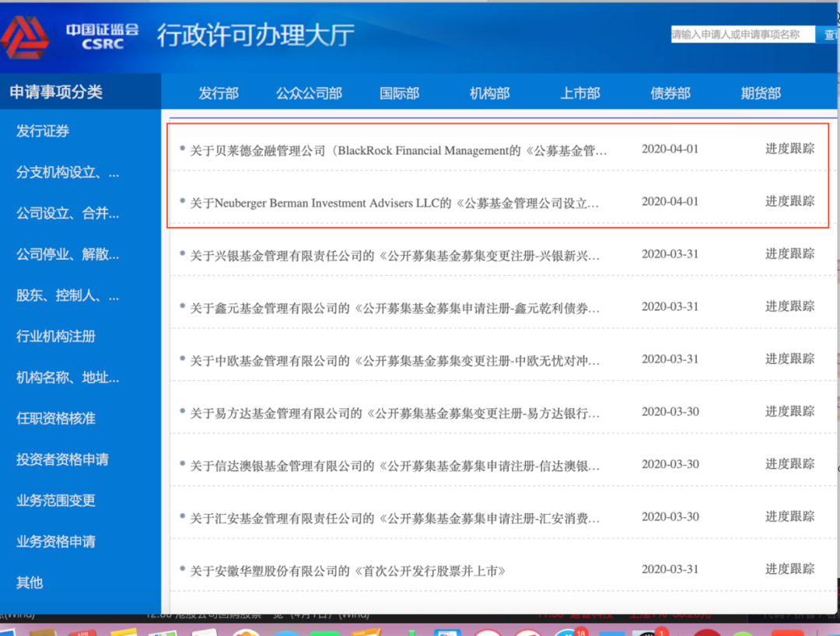Image resolution: width=840 pixels, height=636 pixels.
Task: Click 进度跟踪 for the 汇安基金 row
Action: pos(789,516)
